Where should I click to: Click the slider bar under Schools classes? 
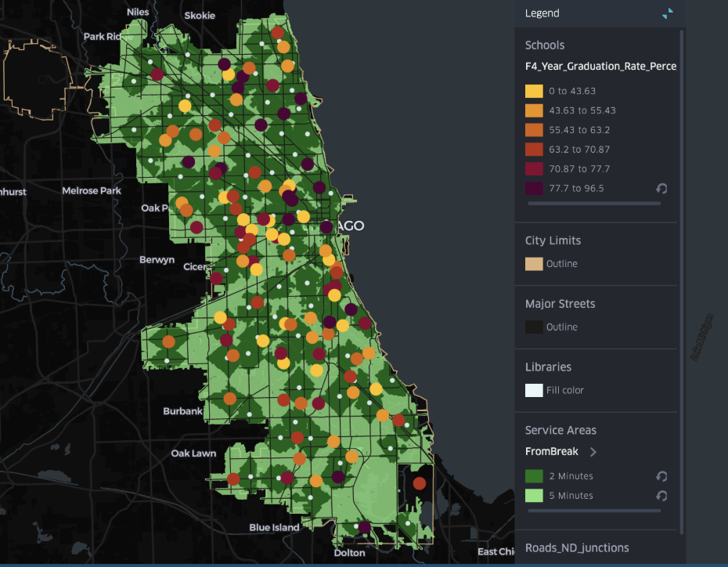click(594, 204)
